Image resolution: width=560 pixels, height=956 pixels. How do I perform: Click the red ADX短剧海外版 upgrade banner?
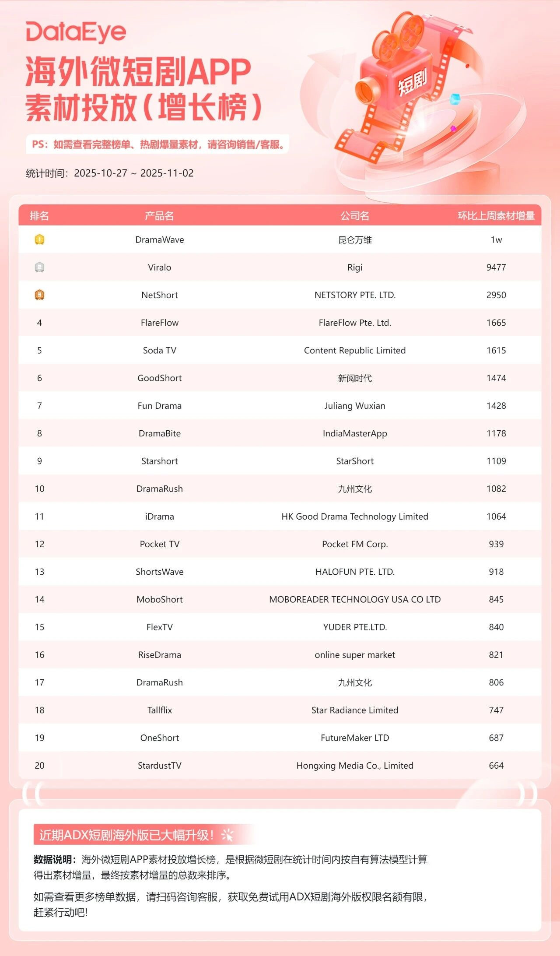point(127,835)
